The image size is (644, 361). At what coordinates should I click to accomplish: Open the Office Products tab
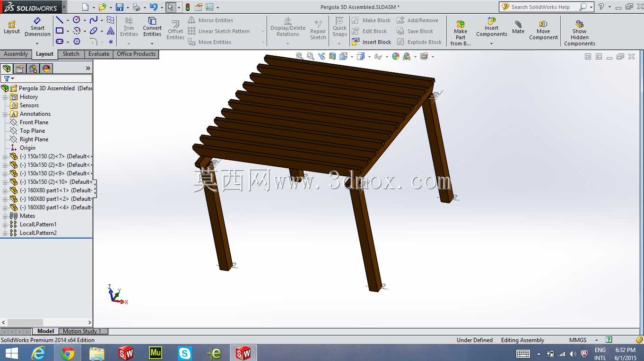point(136,54)
